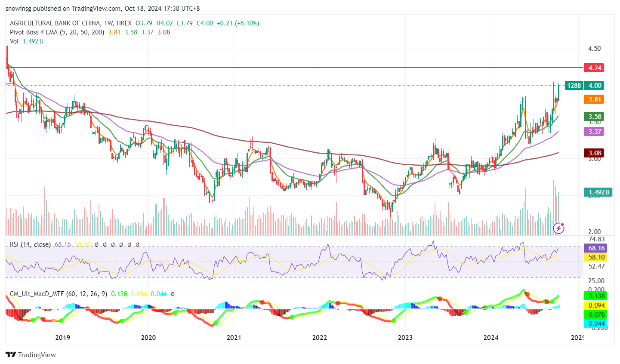Click the cyan 0.044 MACD axis label
620x364 pixels.
(x=596, y=324)
